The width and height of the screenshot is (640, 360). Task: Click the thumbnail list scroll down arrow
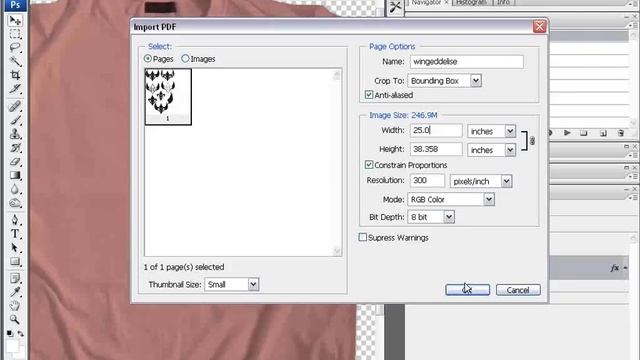[337, 251]
